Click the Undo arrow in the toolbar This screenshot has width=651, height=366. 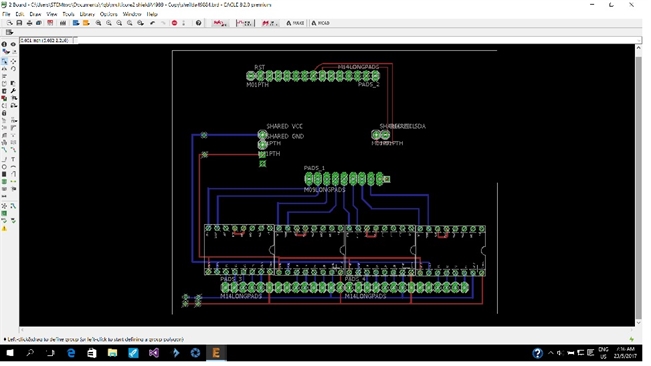(152, 23)
